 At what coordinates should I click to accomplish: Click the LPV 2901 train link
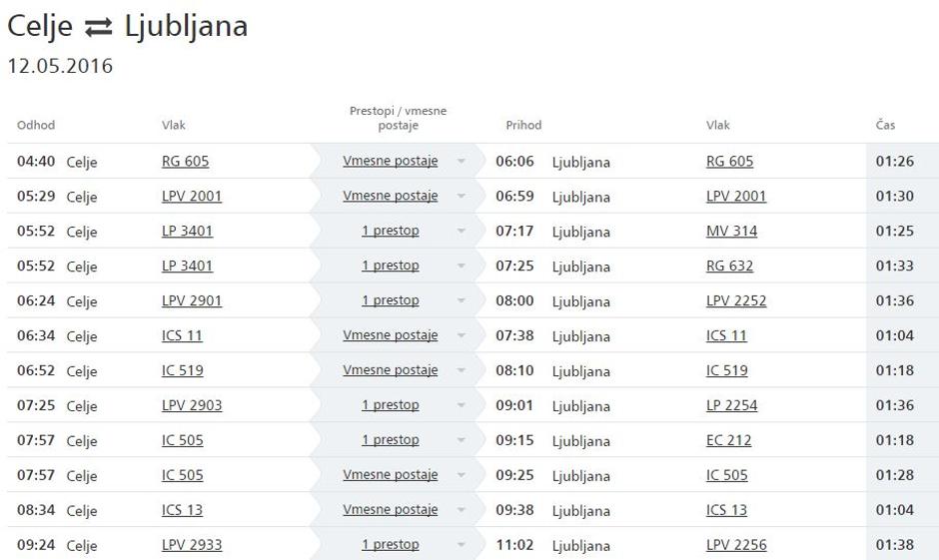(192, 301)
